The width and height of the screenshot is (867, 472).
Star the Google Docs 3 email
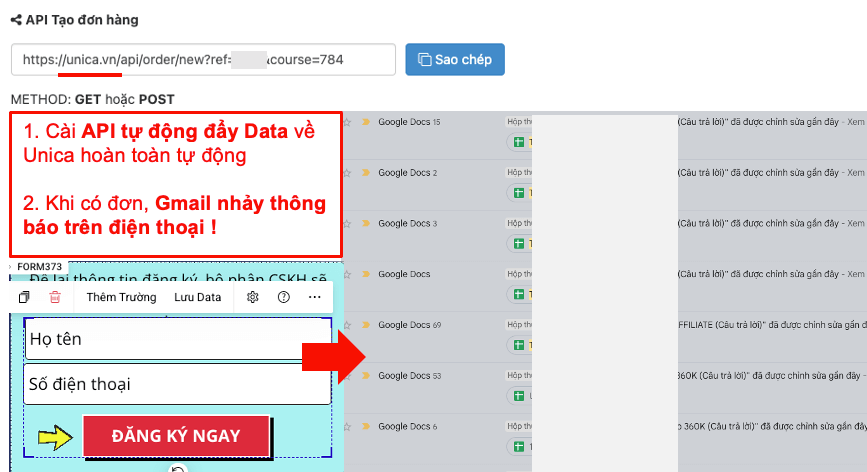click(347, 223)
